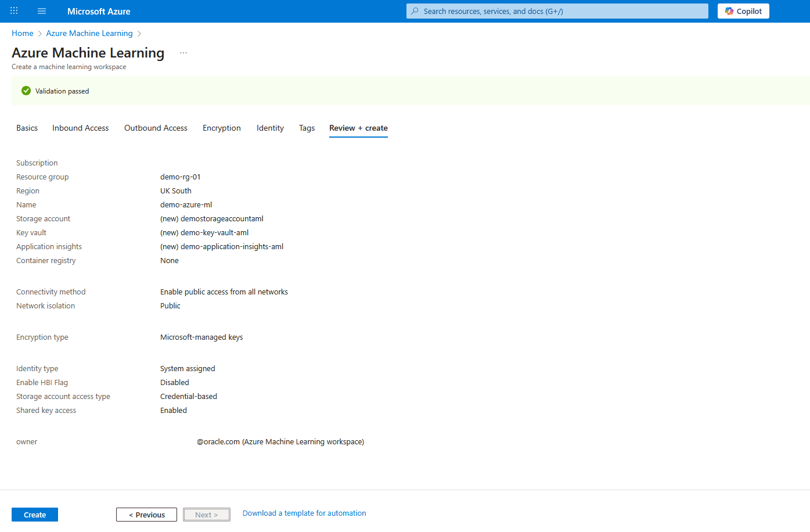This screenshot has width=810, height=532.
Task: Open the ellipsis menu beside the page title
Action: click(183, 52)
